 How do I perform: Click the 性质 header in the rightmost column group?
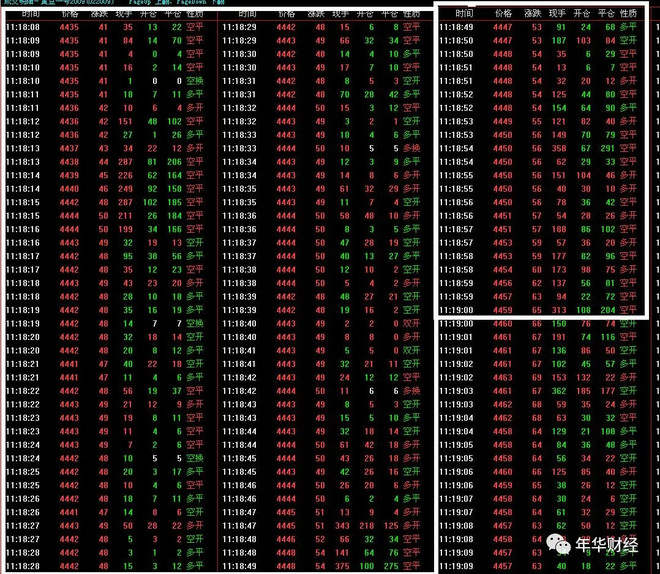(628, 13)
